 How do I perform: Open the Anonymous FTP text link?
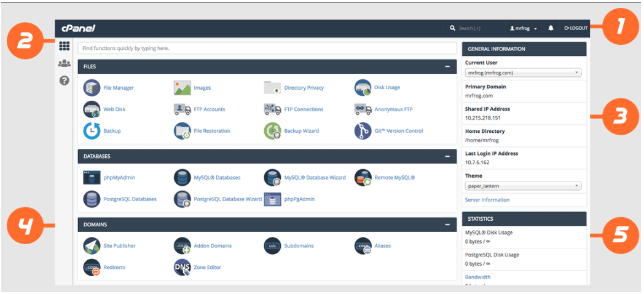tap(393, 109)
